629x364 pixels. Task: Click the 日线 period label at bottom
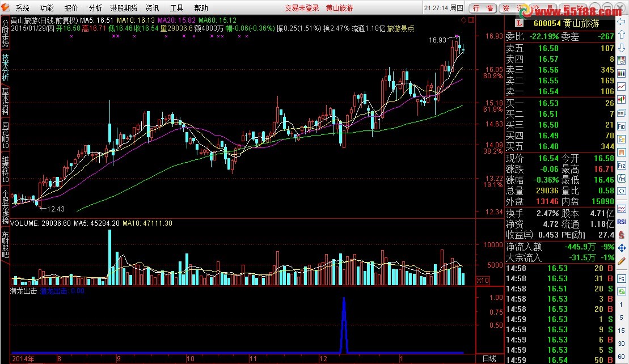[x=489, y=358]
